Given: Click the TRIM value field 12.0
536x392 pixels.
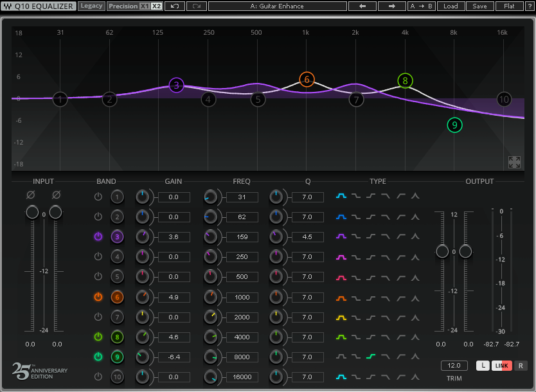Looking at the screenshot, I should 454,366.
